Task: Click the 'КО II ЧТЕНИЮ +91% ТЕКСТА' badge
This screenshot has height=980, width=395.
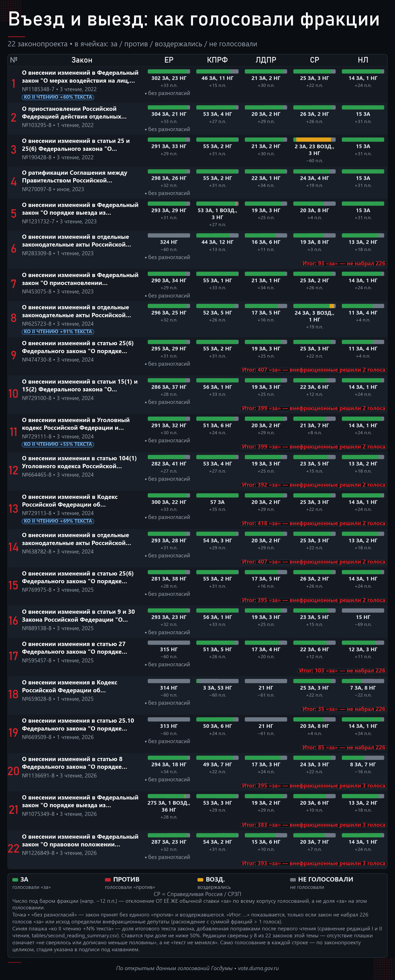Action: click(x=58, y=332)
